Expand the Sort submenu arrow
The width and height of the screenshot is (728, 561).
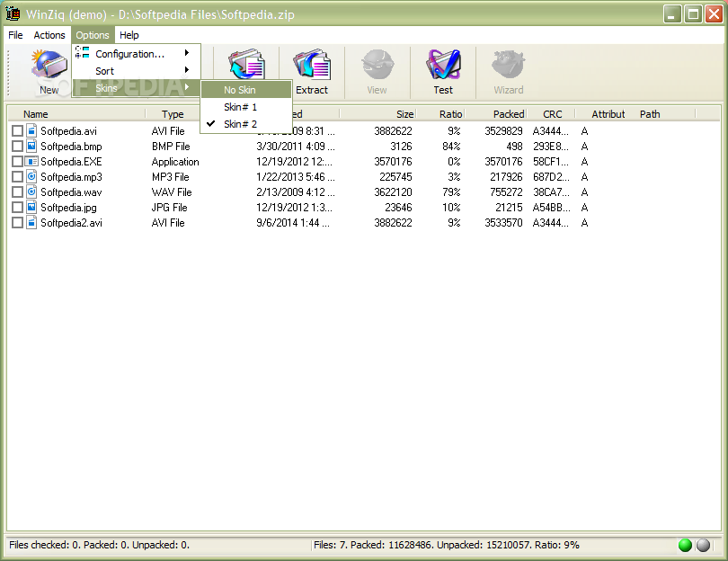pyautogui.click(x=187, y=69)
